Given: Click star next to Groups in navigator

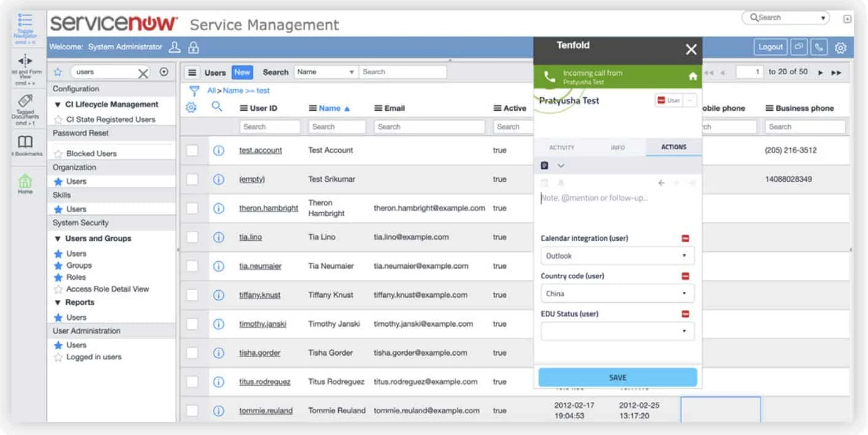Looking at the screenshot, I should (x=58, y=265).
